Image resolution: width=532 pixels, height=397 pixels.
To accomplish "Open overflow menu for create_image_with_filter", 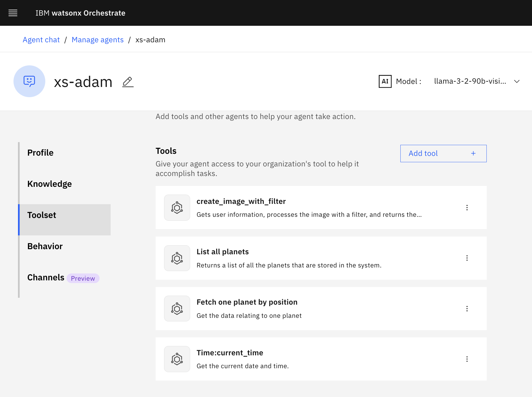I will [x=467, y=207].
